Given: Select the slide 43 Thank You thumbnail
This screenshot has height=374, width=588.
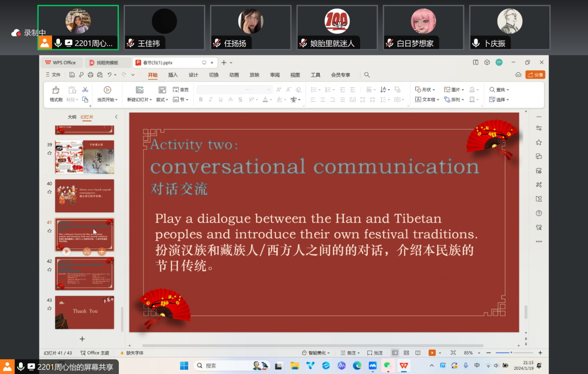Looking at the screenshot, I should click(84, 312).
